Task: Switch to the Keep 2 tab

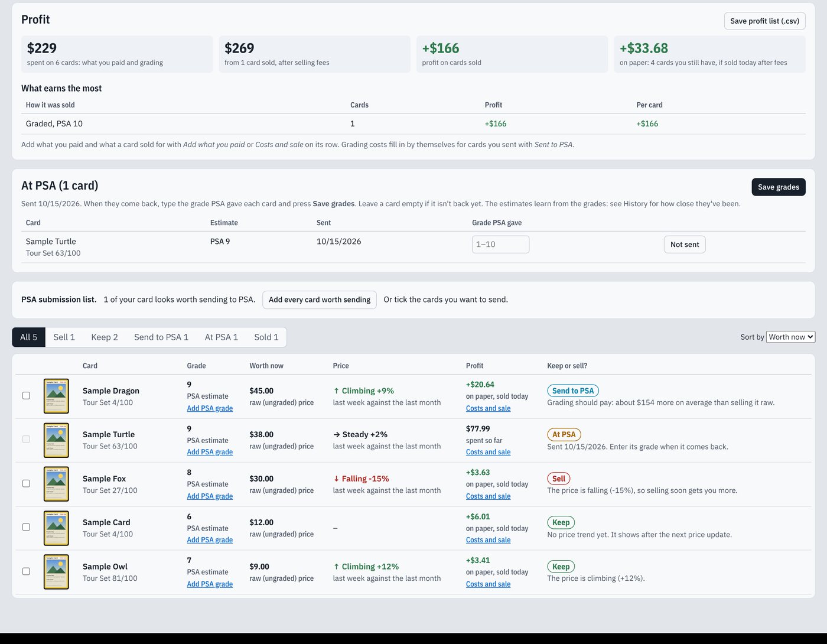Action: 105,337
